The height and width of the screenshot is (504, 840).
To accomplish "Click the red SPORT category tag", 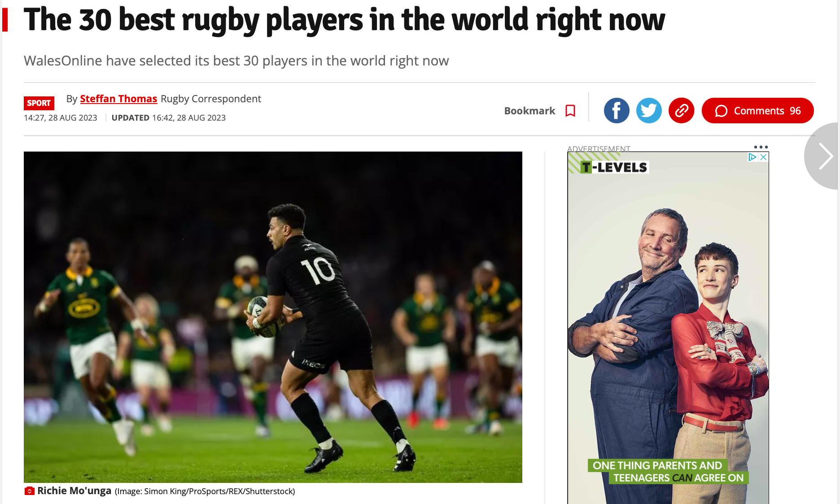I will tap(39, 103).
